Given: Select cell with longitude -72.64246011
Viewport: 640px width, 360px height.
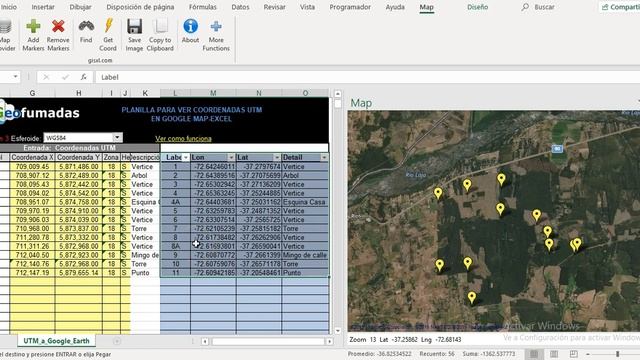Looking at the screenshot, I should point(213,167).
